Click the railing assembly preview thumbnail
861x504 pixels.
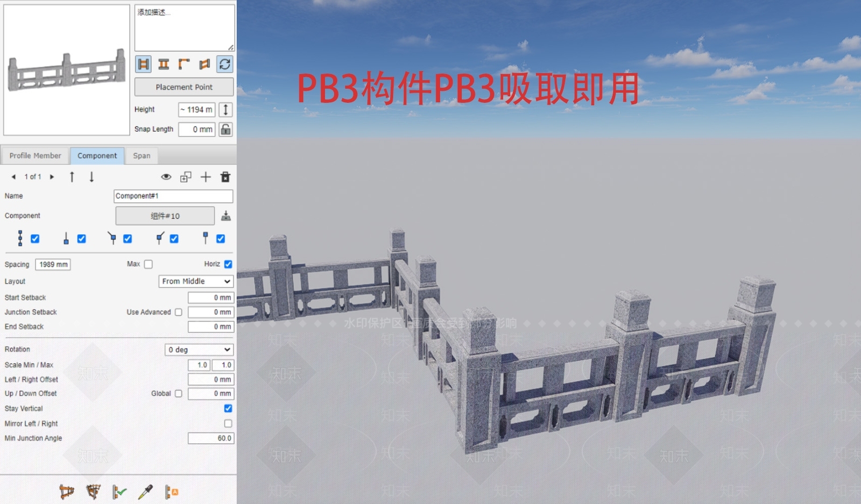pos(67,70)
